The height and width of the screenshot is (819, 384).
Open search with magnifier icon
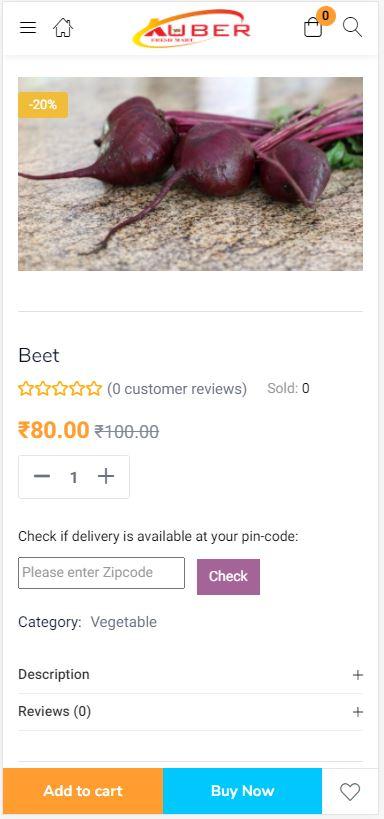pos(353,27)
